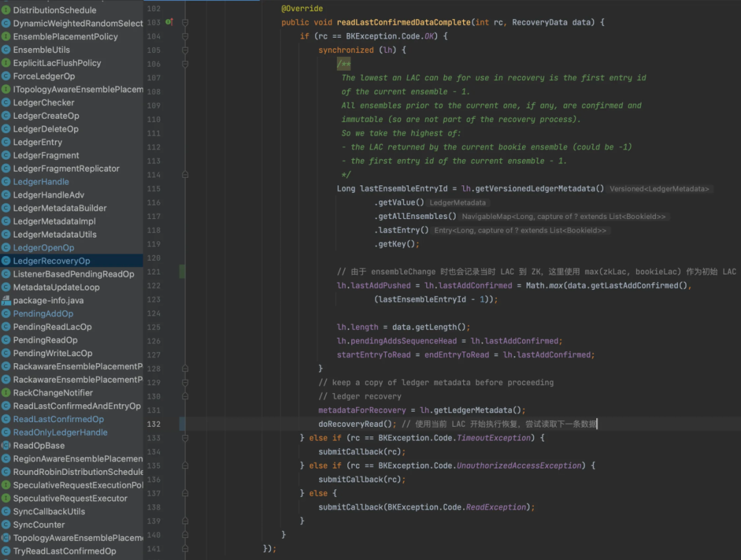
Task: Collapse the method fold marker on line 103
Action: [185, 22]
